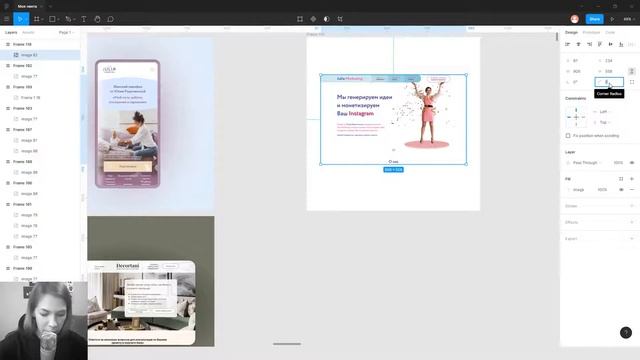Switch to the Code tab

tap(610, 32)
